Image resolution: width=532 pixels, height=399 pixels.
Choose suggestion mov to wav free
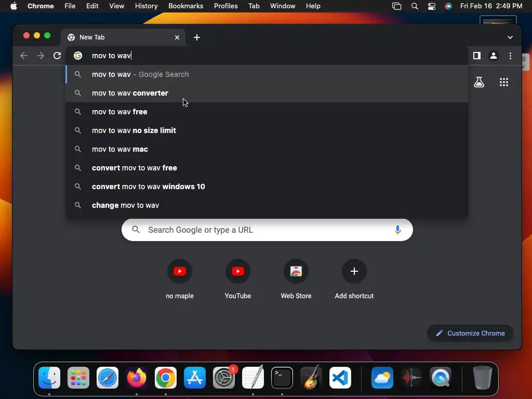pyautogui.click(x=267, y=112)
